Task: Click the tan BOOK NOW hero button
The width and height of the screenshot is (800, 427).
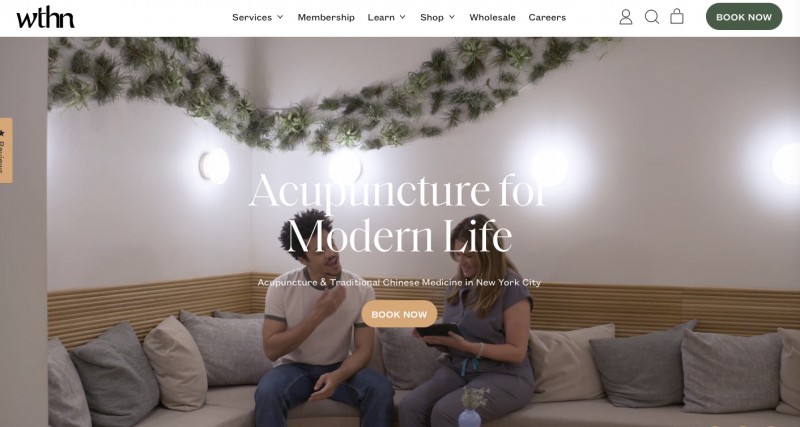Action: pyautogui.click(x=399, y=314)
